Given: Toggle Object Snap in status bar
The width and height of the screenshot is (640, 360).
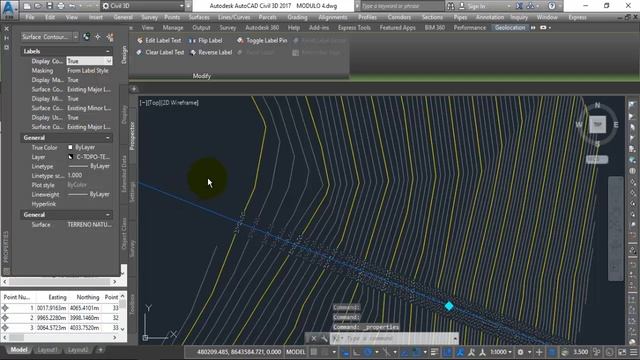Looking at the screenshot, I should [416, 352].
